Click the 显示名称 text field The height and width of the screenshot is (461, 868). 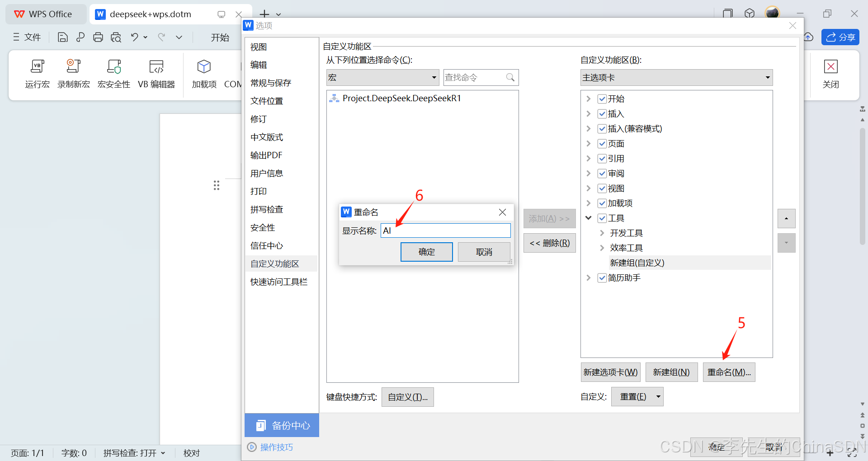(x=445, y=230)
